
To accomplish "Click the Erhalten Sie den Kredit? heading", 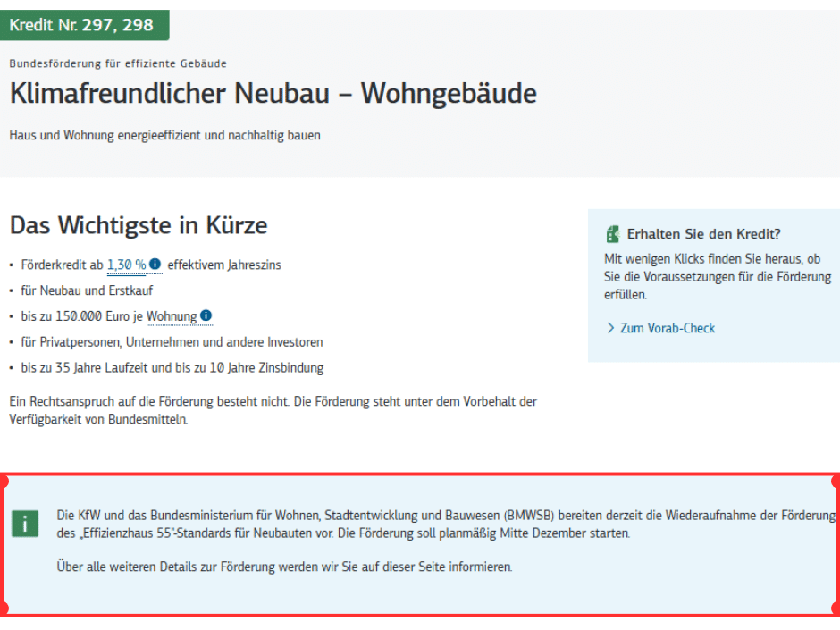I will point(704,234).
